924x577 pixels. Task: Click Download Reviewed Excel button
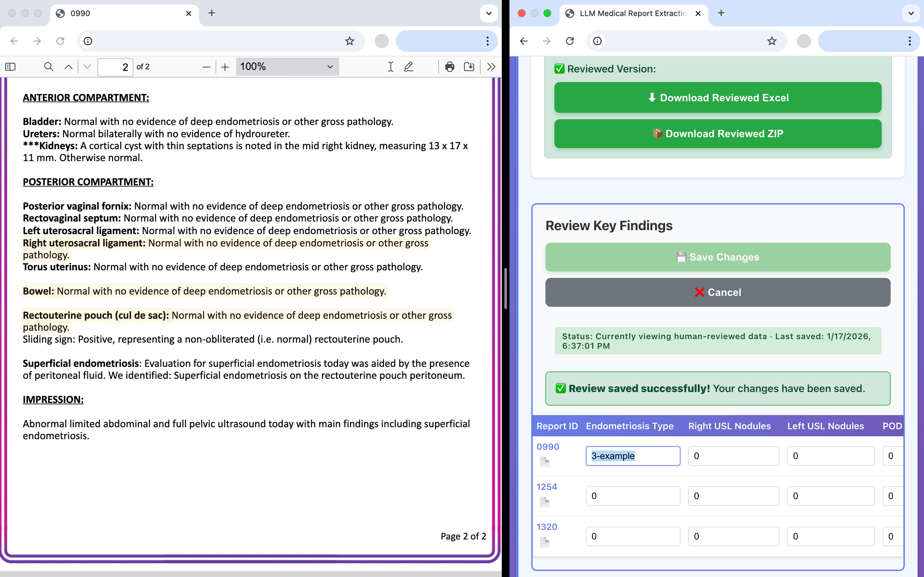click(717, 98)
